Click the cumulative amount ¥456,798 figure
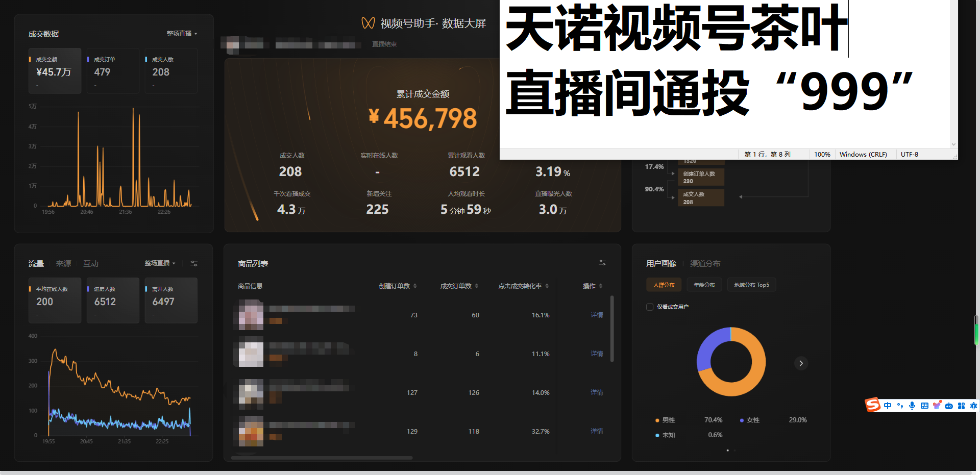This screenshot has height=475, width=980. (x=423, y=118)
